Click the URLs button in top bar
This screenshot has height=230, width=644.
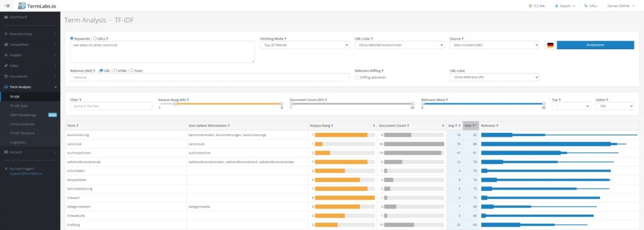(x=591, y=6)
